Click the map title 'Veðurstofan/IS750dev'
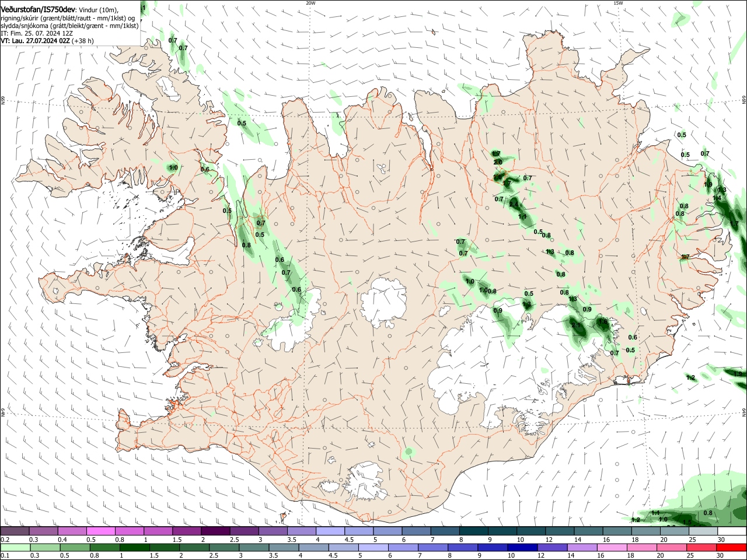The height and width of the screenshot is (560, 747). pyautogui.click(x=38, y=10)
